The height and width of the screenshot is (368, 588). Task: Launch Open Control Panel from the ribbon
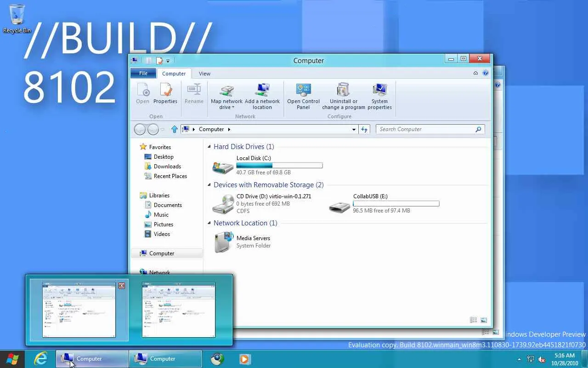point(303,97)
